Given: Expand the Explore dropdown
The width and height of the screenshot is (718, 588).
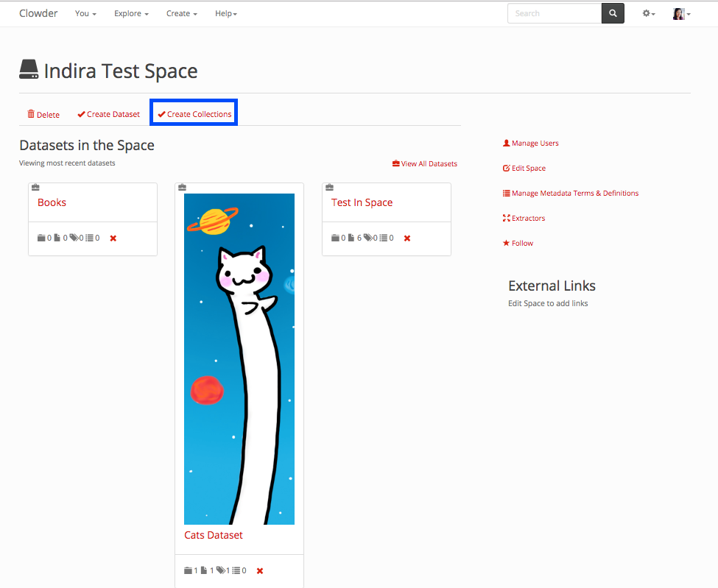Looking at the screenshot, I should (131, 13).
